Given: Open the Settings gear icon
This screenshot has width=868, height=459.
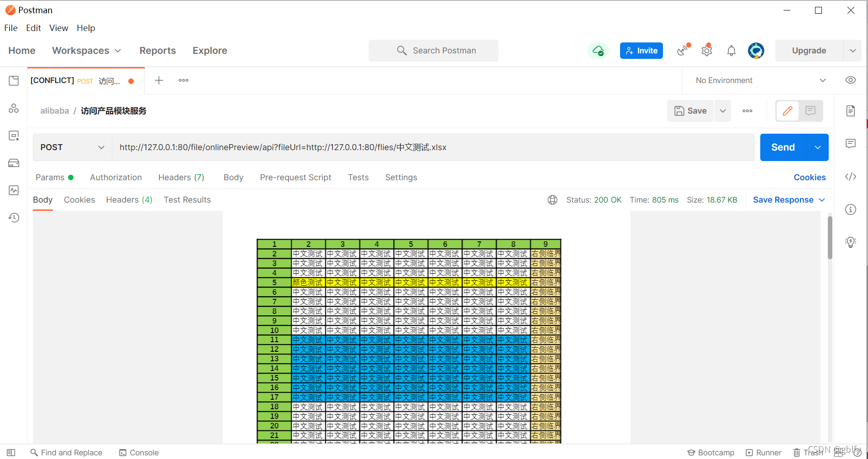Looking at the screenshot, I should coord(707,50).
